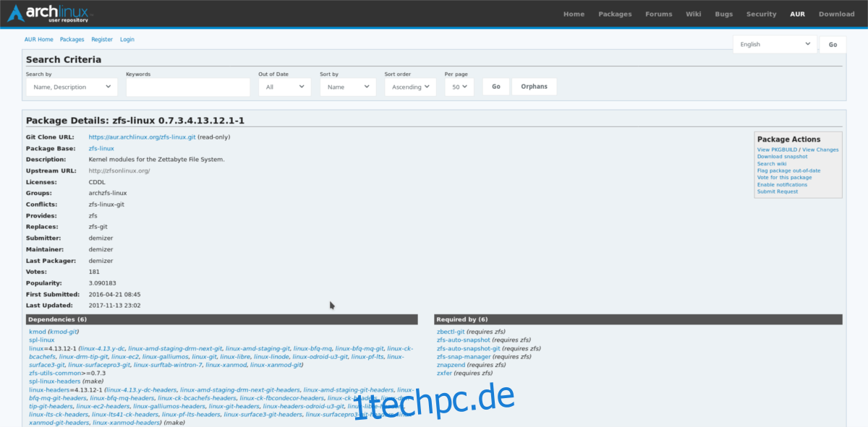Click Search wiki in Package Actions
Viewport: 868px width, 427px height.
point(772,164)
